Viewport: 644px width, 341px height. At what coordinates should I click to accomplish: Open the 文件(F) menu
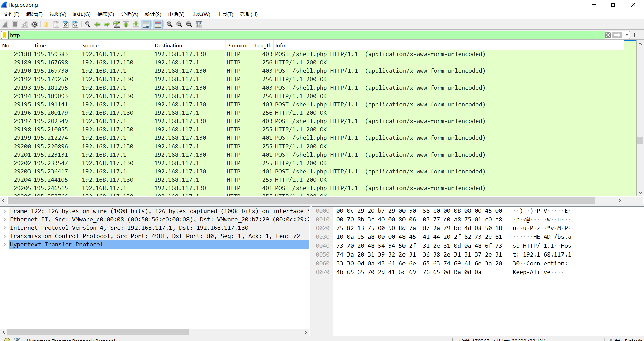click(x=11, y=14)
